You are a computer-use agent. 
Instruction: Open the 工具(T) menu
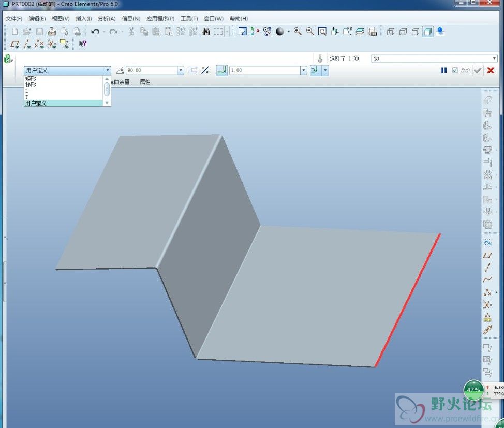pyautogui.click(x=189, y=18)
